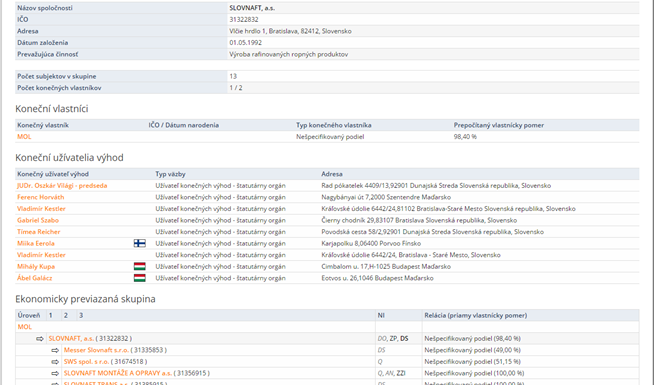
Task: Click the Hungarian flag beside Ábel Galácz
Action: click(x=140, y=278)
